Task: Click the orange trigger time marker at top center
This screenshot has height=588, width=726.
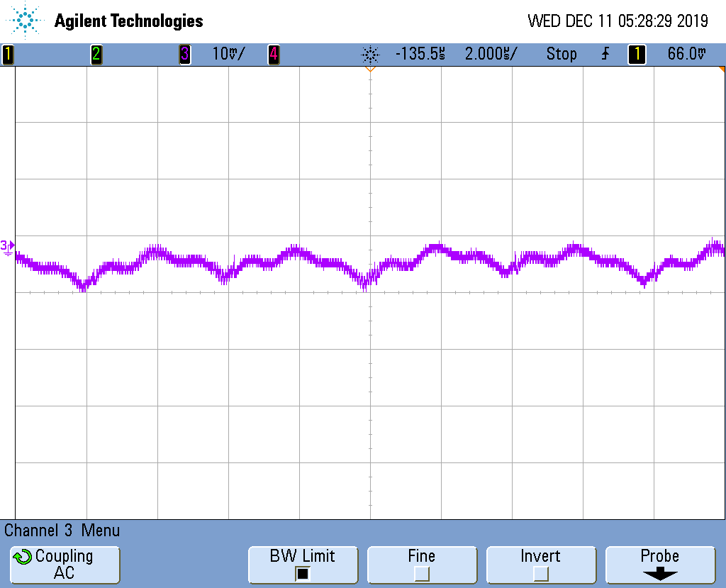Action: pyautogui.click(x=369, y=70)
